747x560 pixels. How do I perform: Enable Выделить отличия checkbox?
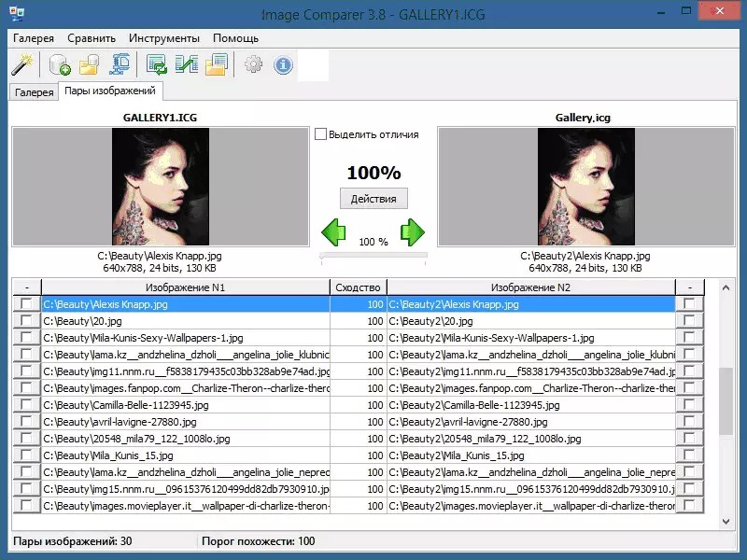[320, 134]
